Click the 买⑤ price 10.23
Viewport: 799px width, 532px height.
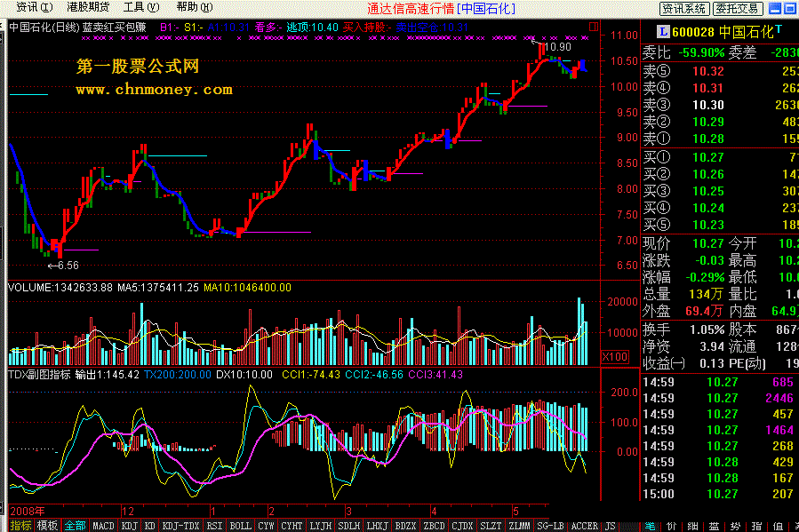pyautogui.click(x=707, y=225)
